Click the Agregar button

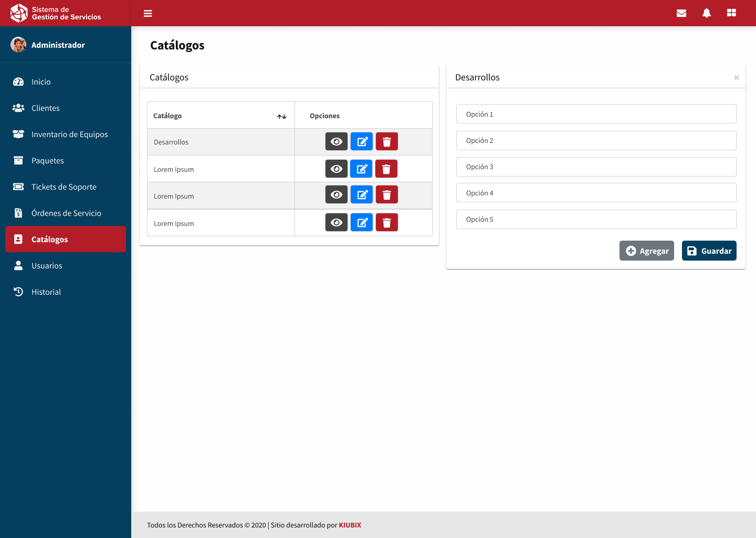[x=646, y=251]
